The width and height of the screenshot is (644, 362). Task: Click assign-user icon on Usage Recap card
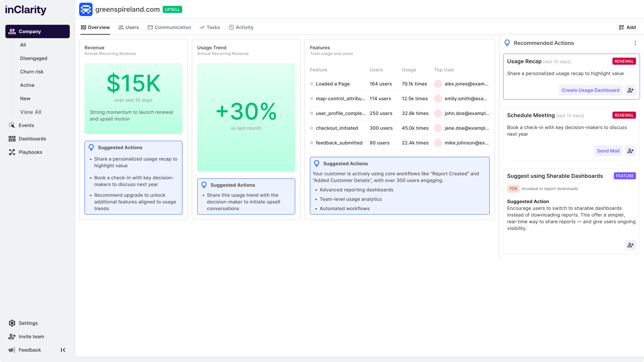[630, 90]
